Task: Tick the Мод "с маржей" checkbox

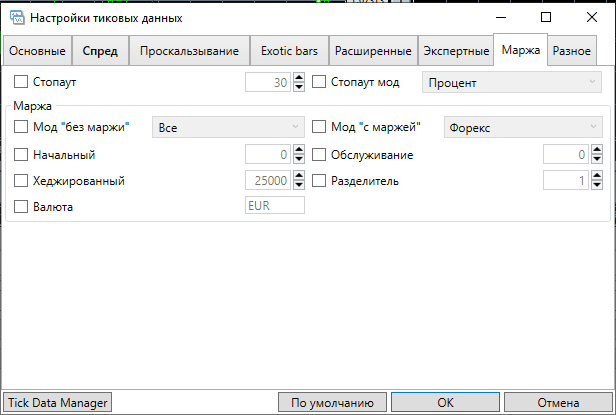Action: tap(319, 127)
